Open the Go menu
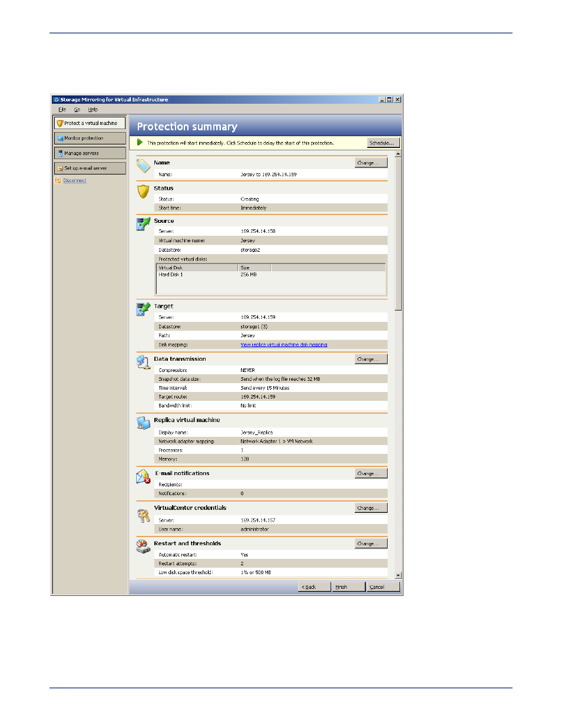 click(x=77, y=110)
